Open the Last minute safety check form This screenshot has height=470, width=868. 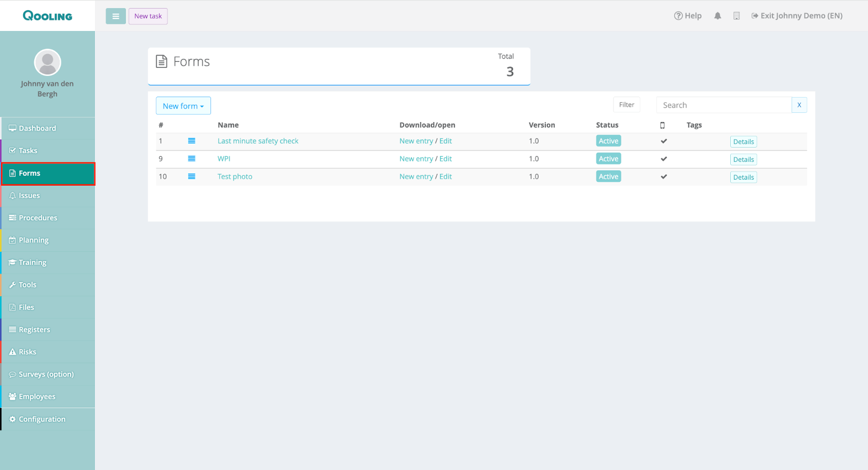(258, 141)
